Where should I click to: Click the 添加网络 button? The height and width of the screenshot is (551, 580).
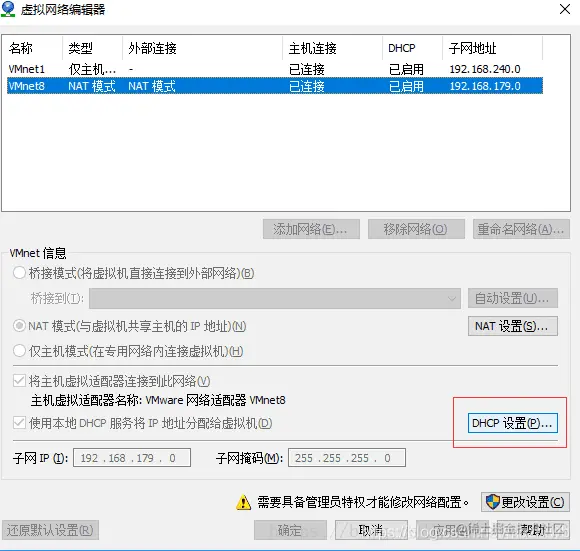tap(311, 229)
